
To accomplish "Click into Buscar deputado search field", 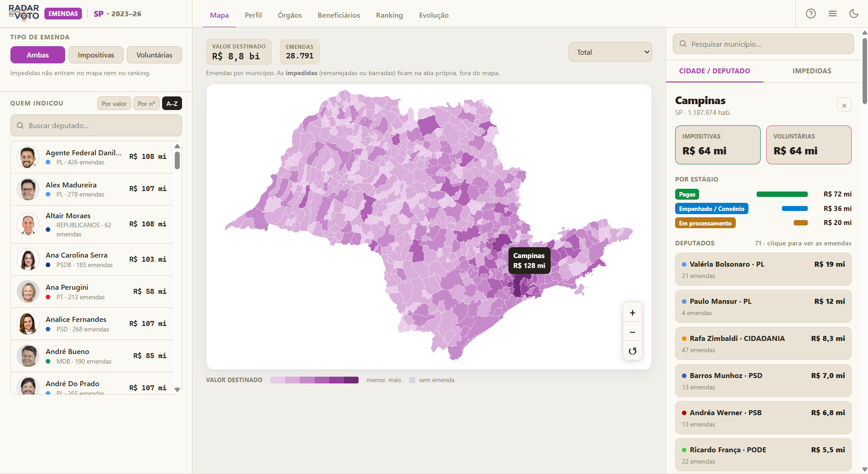I will coord(96,125).
